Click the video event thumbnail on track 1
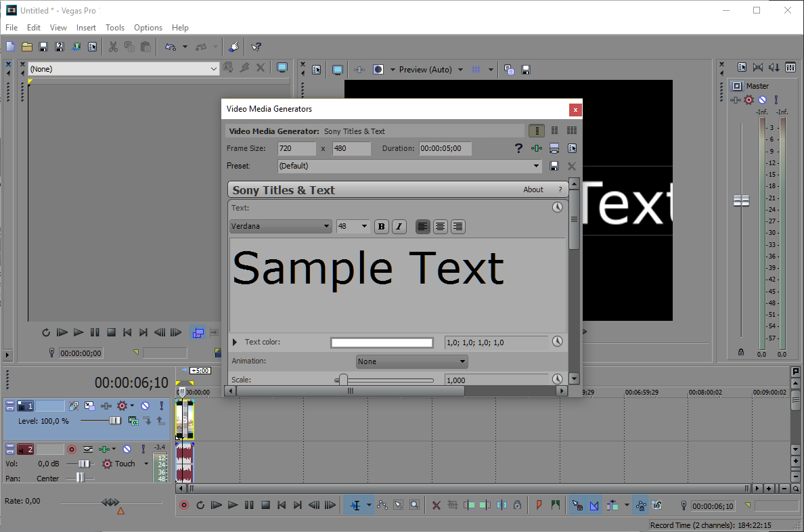This screenshot has height=532, width=804. (x=185, y=420)
